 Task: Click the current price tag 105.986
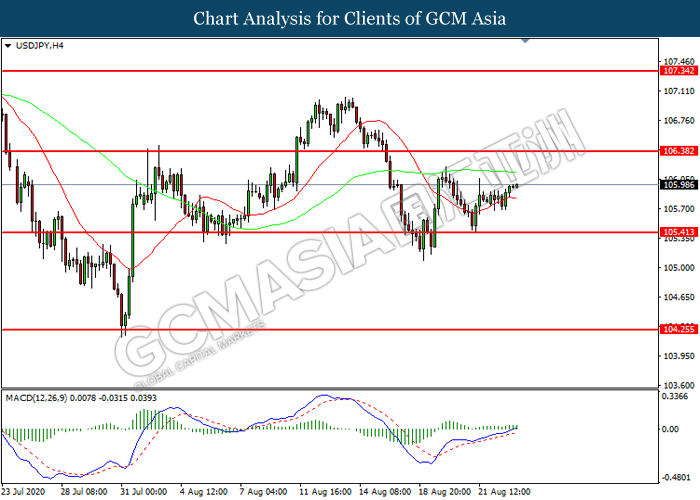pos(679,184)
